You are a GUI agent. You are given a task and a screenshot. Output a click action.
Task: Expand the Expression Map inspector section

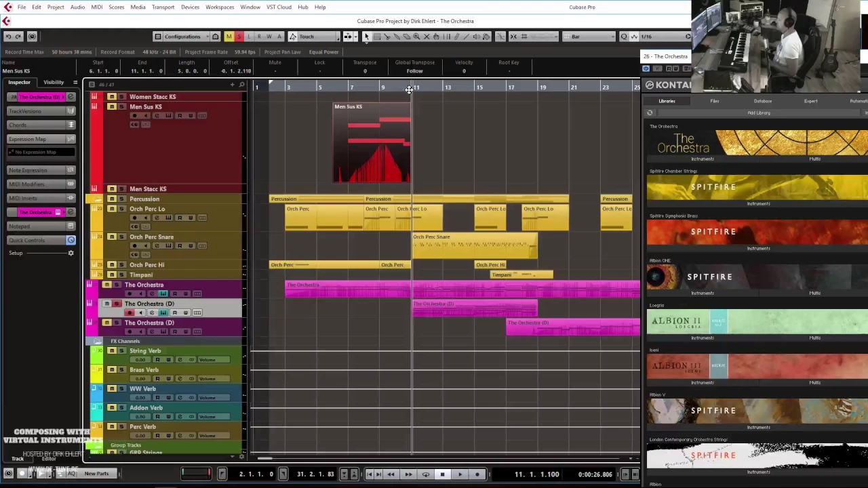tap(39, 139)
